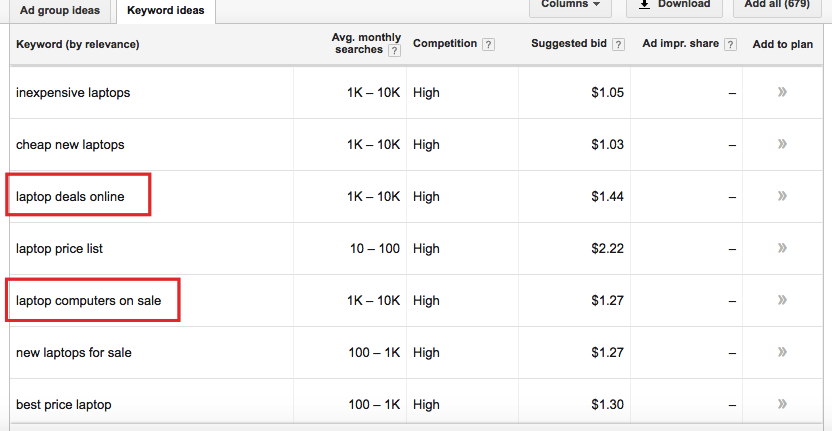Add 'new laptops for sale' to plan

782,352
